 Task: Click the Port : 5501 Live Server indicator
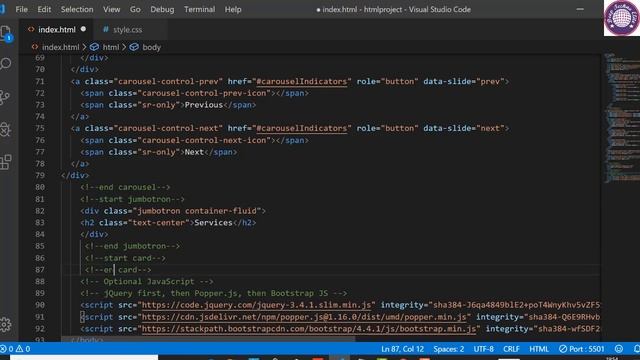[581, 349]
